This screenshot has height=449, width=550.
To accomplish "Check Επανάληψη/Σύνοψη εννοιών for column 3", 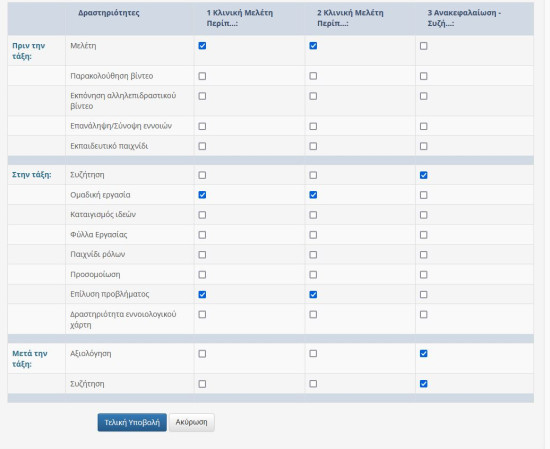I will [423, 126].
